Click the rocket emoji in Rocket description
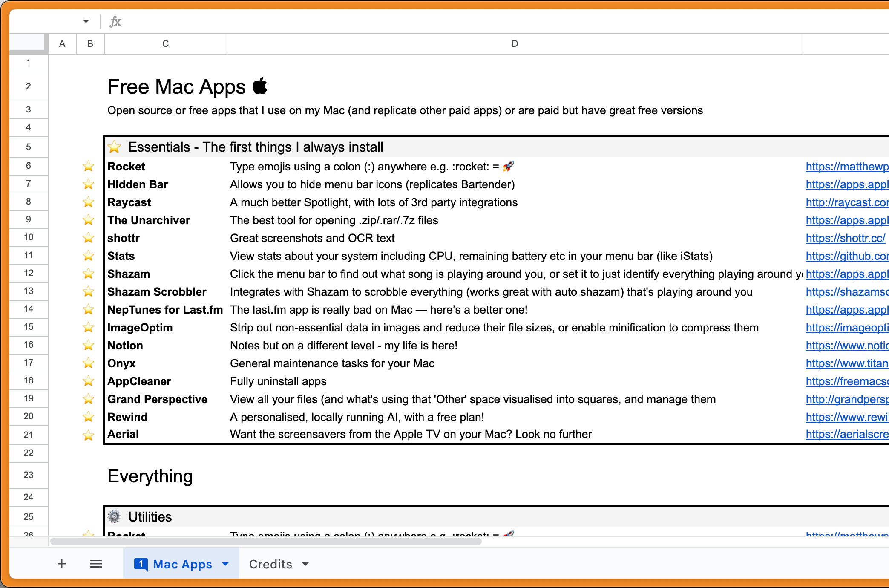The height and width of the screenshot is (588, 889). point(508,166)
